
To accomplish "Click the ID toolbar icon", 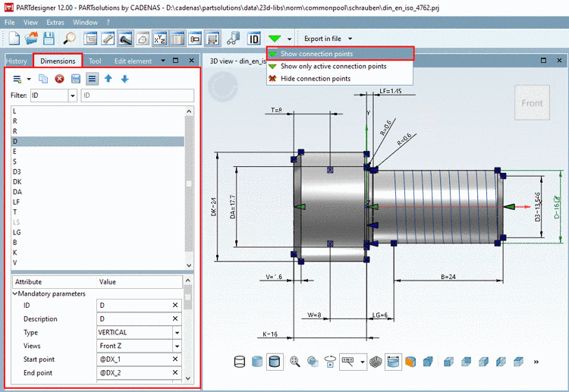I will click(x=254, y=38).
